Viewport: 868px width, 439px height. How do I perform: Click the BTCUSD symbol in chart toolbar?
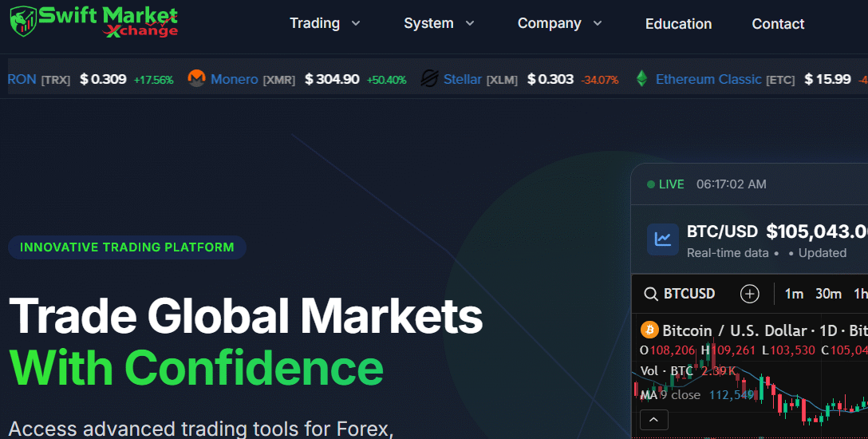(689, 294)
